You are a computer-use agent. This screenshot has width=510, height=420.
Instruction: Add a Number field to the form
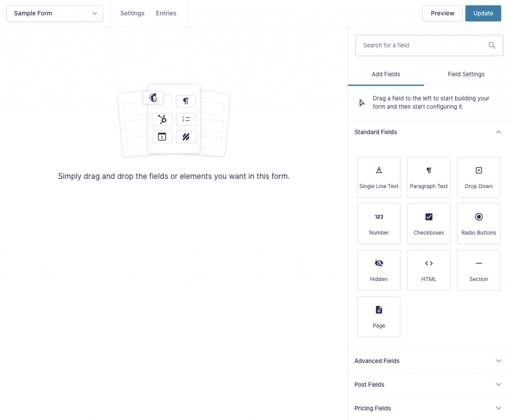tap(379, 223)
